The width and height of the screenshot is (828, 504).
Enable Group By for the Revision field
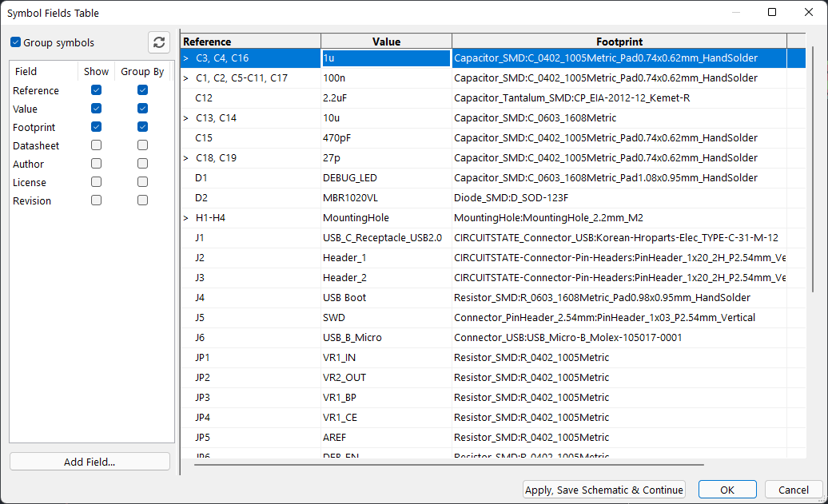(142, 200)
